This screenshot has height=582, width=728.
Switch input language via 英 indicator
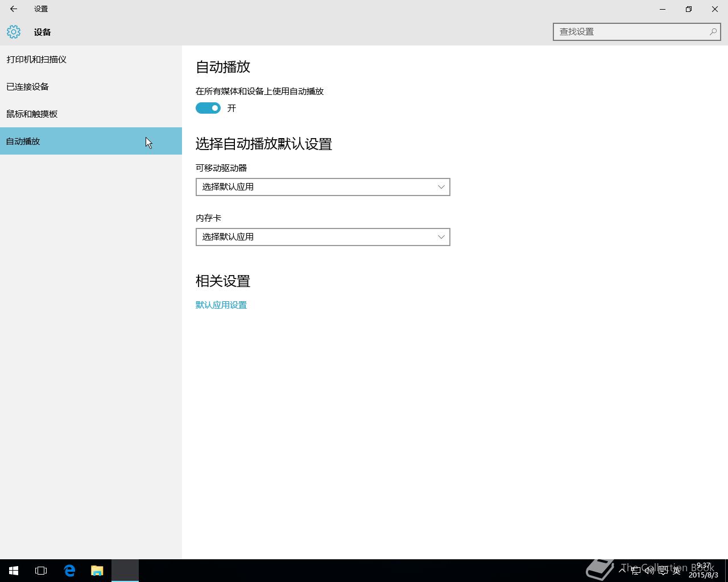click(x=677, y=571)
